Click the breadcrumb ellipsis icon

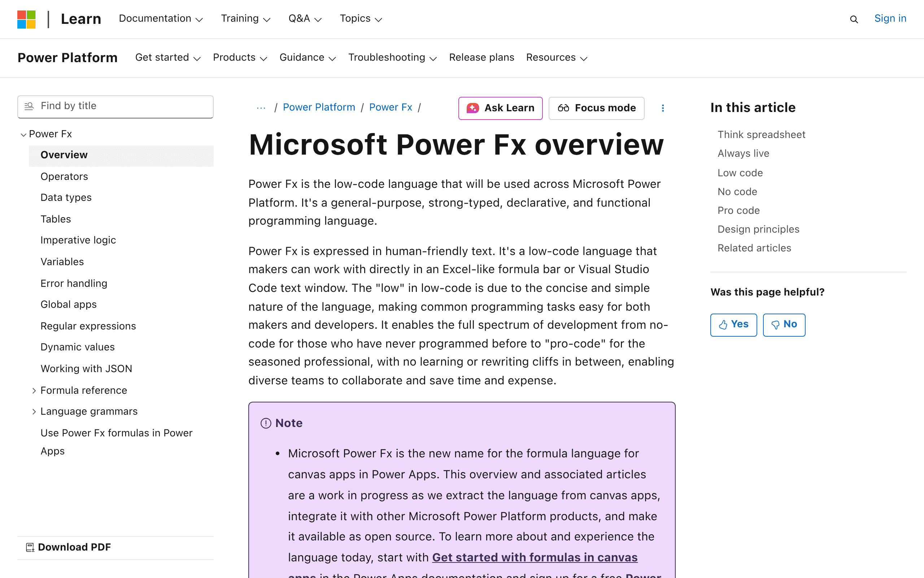(261, 108)
